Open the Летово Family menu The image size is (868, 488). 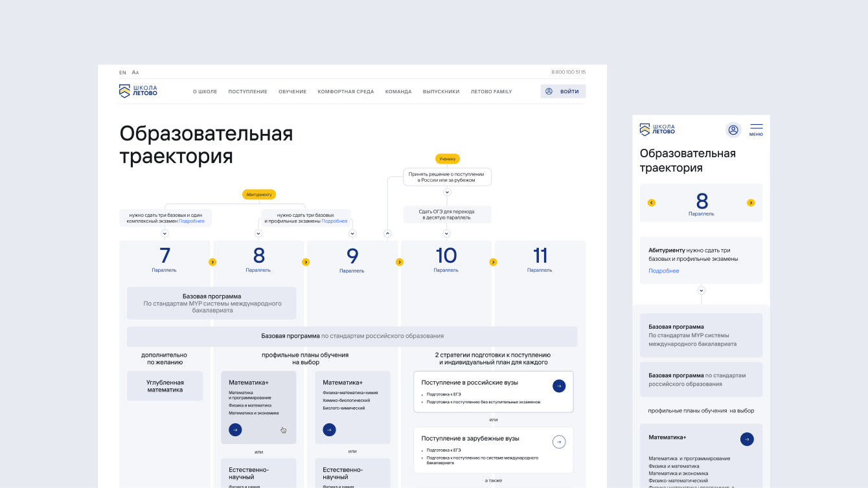click(491, 92)
